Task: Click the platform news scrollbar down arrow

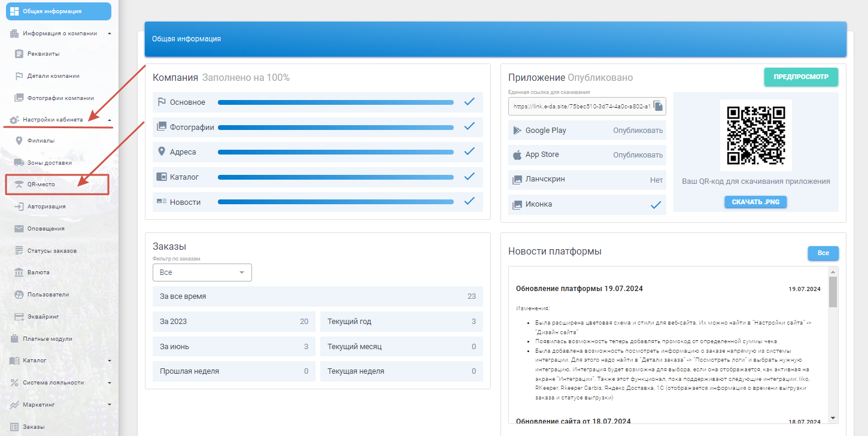Action: pyautogui.click(x=832, y=417)
